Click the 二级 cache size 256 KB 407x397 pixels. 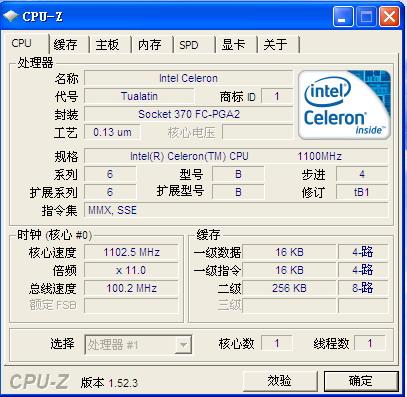point(289,288)
